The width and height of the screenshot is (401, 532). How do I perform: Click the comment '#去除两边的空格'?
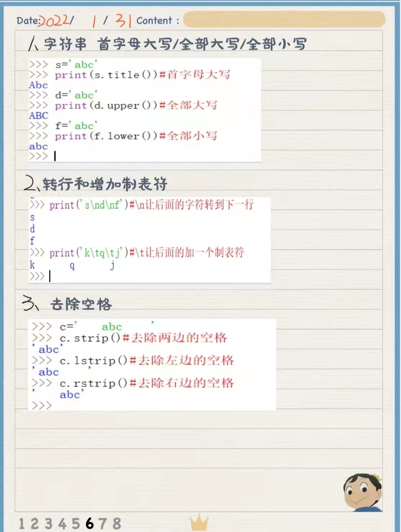pos(175,338)
